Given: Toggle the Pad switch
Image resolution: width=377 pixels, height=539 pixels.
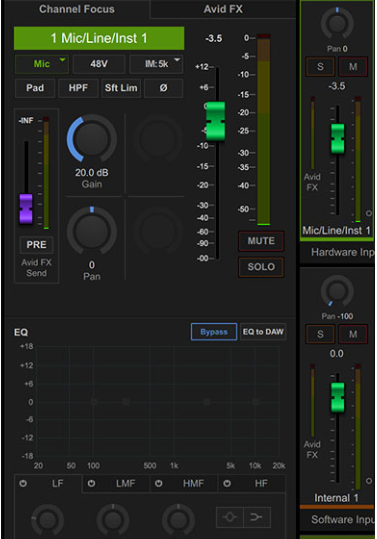Looking at the screenshot, I should pyautogui.click(x=35, y=88).
